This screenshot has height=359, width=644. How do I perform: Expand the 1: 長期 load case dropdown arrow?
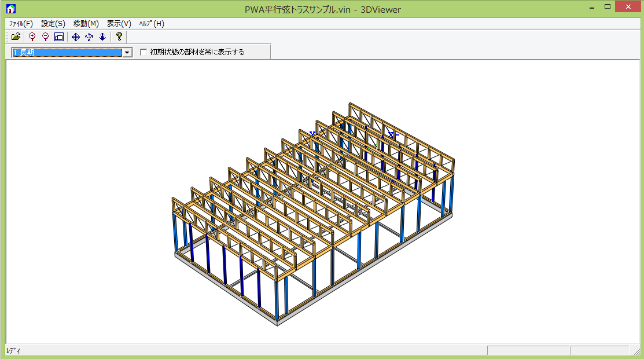point(127,53)
